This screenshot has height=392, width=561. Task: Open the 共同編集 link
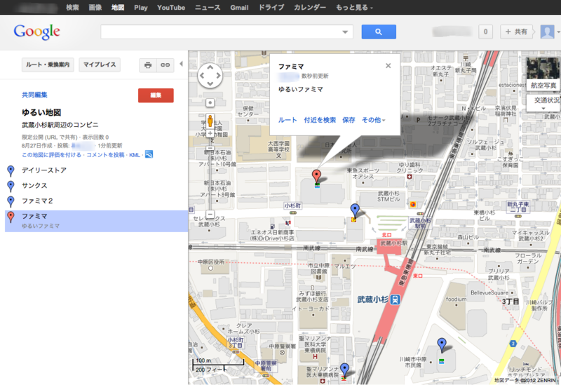34,95
